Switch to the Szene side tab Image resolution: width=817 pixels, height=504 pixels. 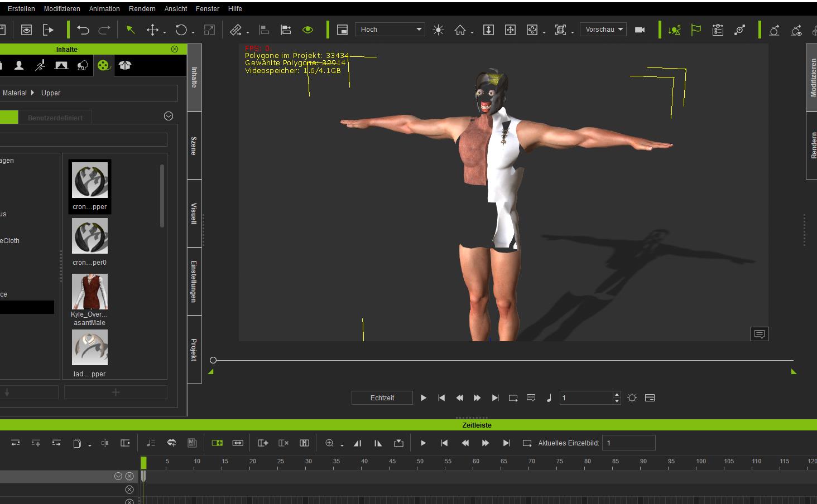coord(194,146)
